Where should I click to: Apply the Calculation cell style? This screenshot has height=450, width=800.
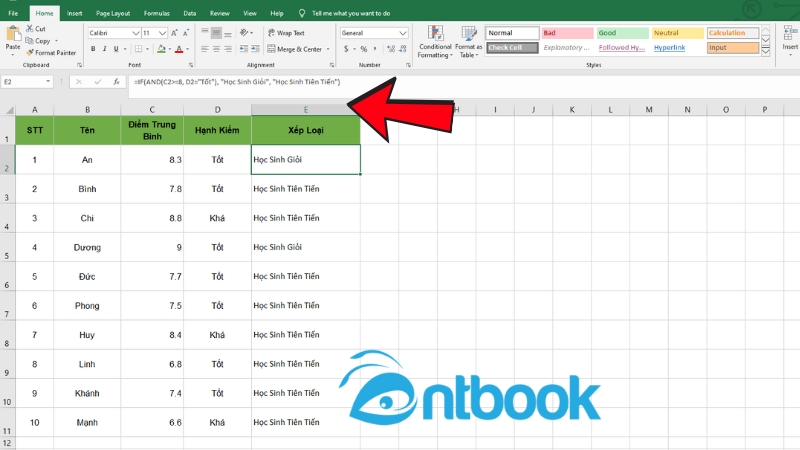(733, 33)
